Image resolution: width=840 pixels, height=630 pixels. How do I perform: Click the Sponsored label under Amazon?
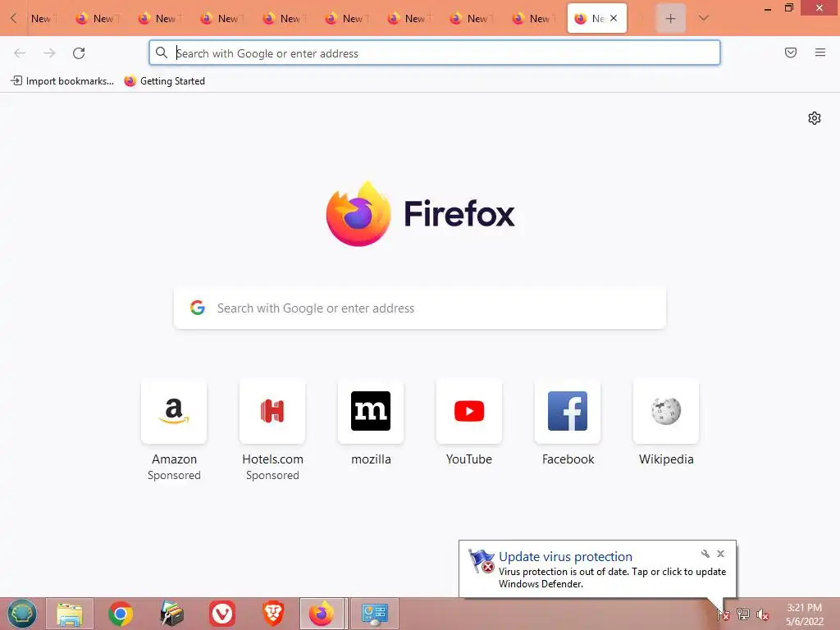coord(174,476)
